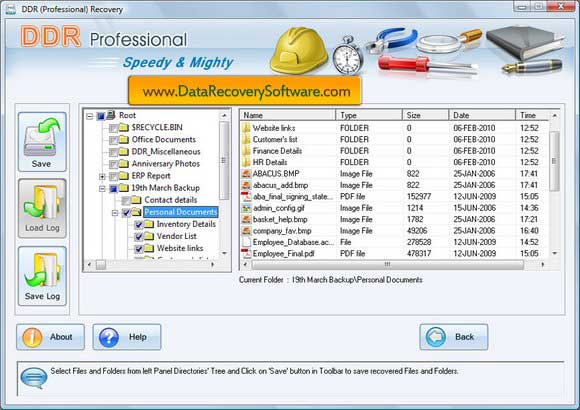Click the Employee_Final.pdf PDF icon
580x410 pixels.
pyautogui.click(x=246, y=253)
